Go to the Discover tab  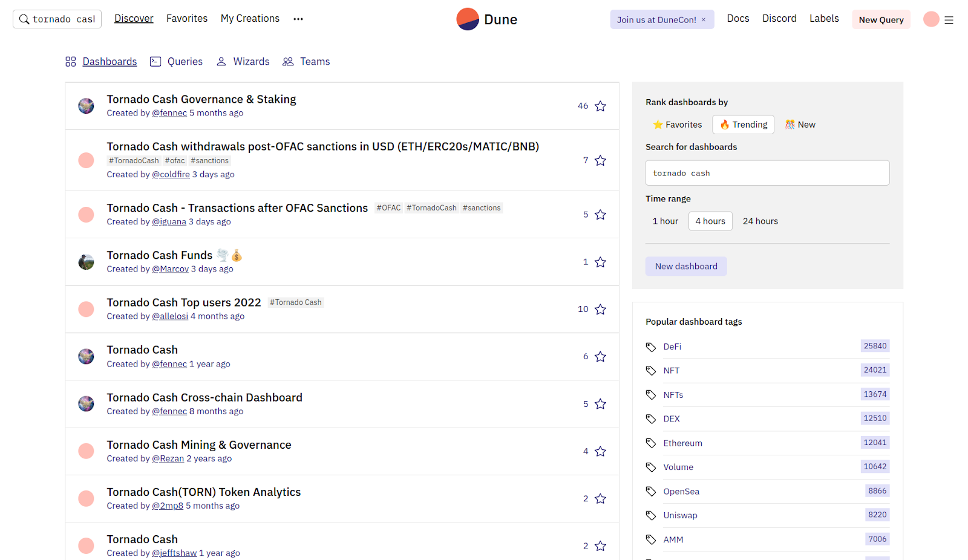pyautogui.click(x=134, y=19)
